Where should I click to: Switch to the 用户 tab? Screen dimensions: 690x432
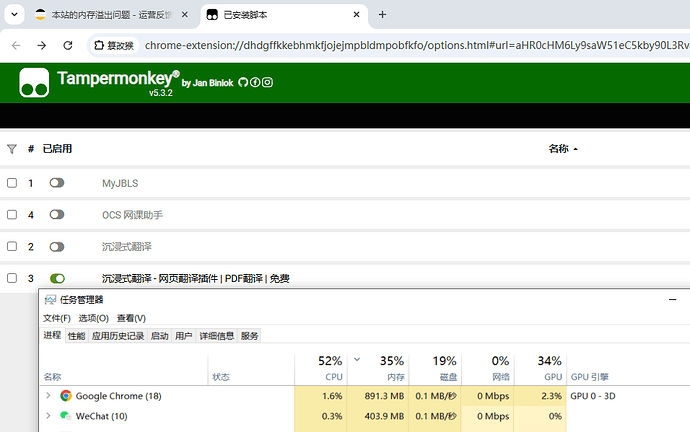coord(184,336)
